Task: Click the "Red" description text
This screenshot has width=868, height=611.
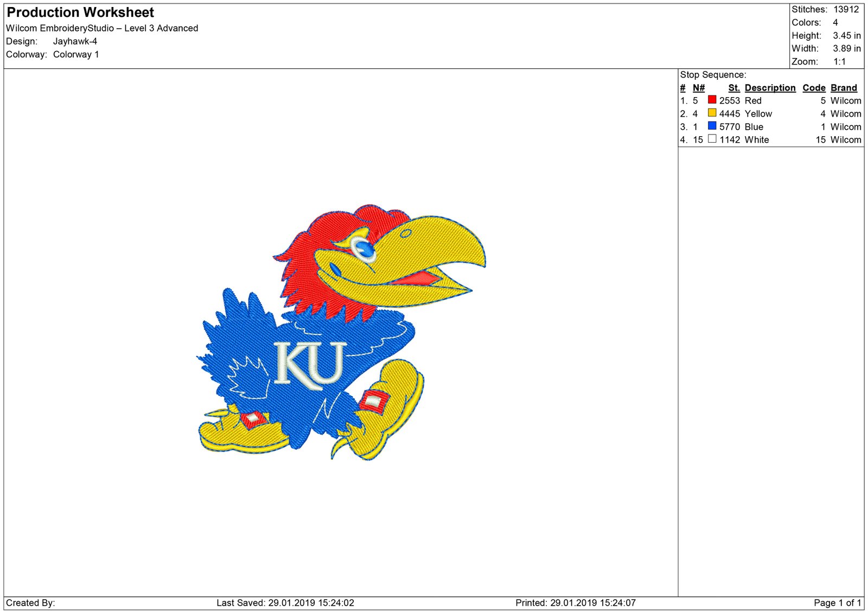Action: (x=753, y=100)
